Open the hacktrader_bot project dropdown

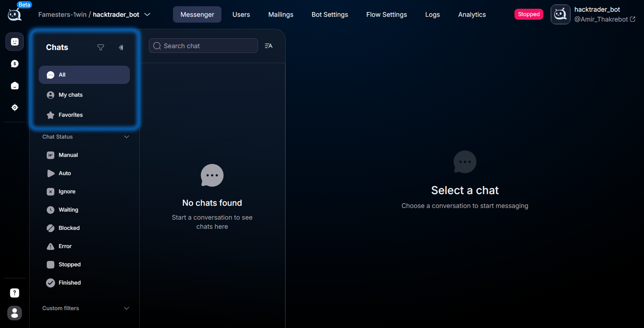[x=147, y=15]
